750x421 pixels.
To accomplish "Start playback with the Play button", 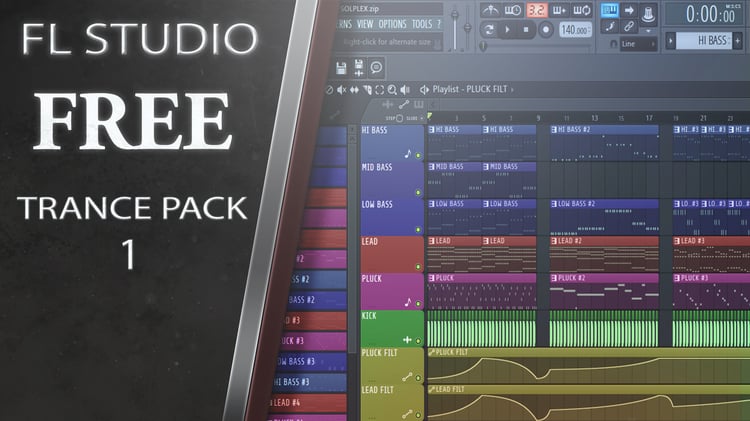I will pyautogui.click(x=507, y=30).
